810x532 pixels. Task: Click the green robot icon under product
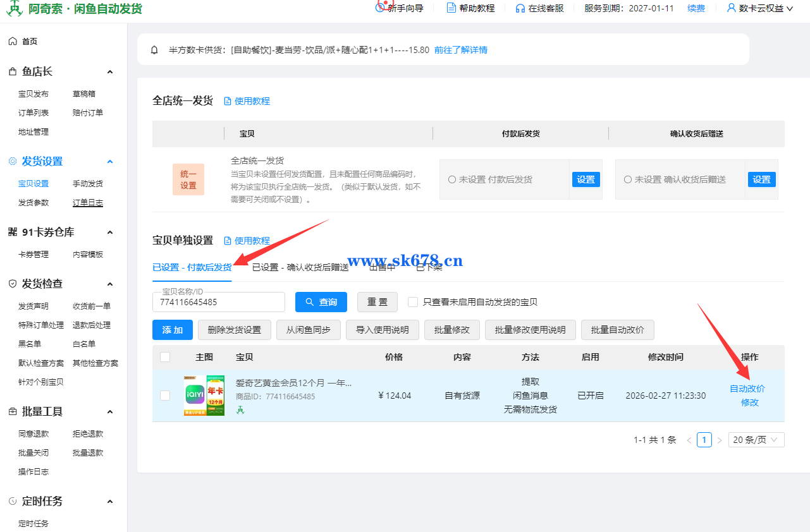[x=240, y=410]
